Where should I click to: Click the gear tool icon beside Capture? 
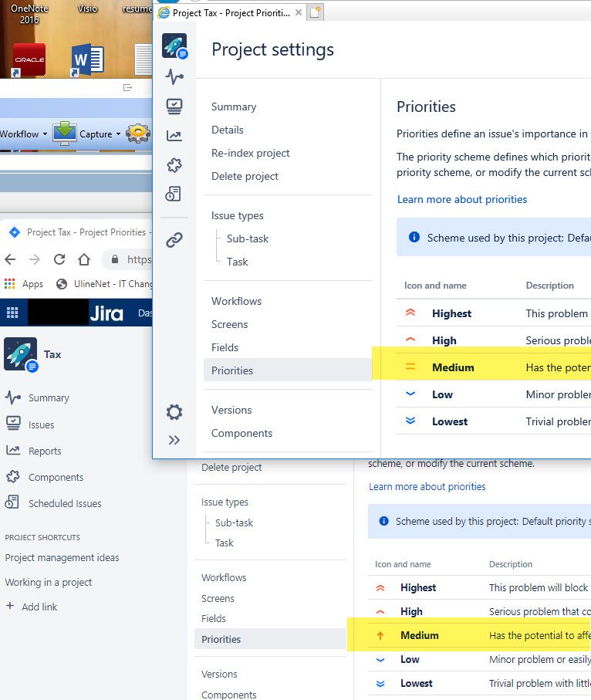[138, 133]
